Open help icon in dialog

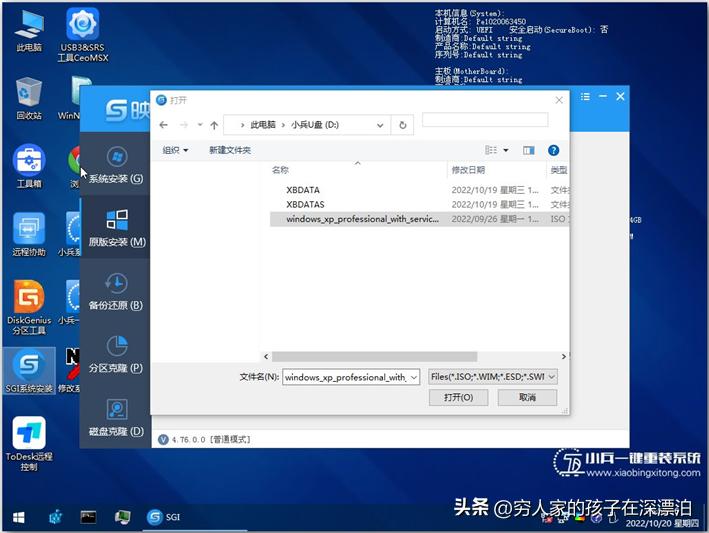[x=553, y=150]
